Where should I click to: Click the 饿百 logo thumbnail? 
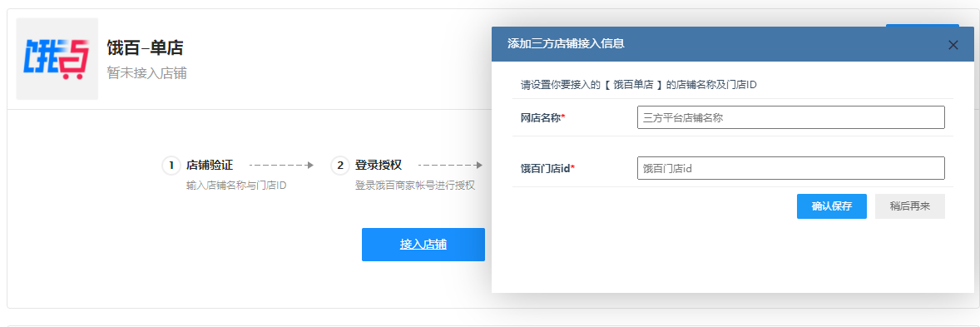coord(57,59)
